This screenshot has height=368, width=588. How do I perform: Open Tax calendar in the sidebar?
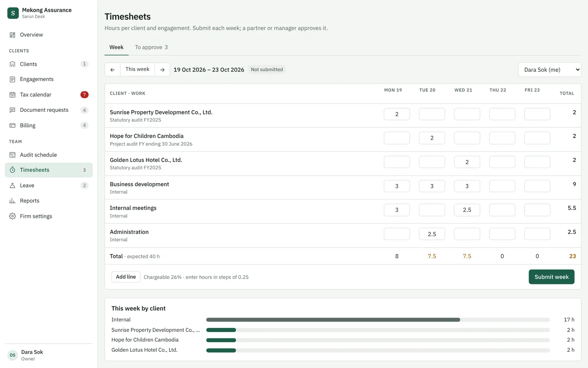tap(49, 95)
